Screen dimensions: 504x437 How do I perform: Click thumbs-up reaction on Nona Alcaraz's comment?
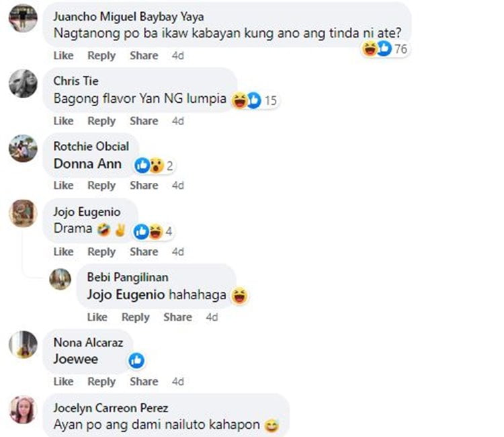point(136,360)
